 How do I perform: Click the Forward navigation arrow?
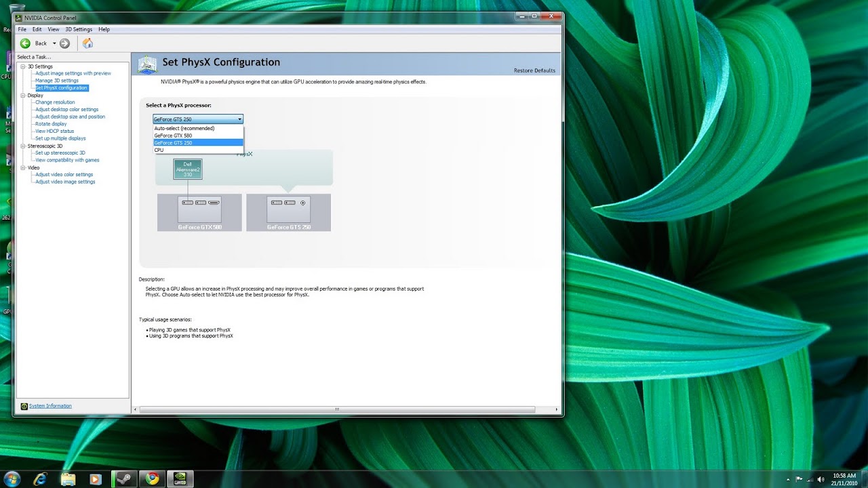click(64, 43)
